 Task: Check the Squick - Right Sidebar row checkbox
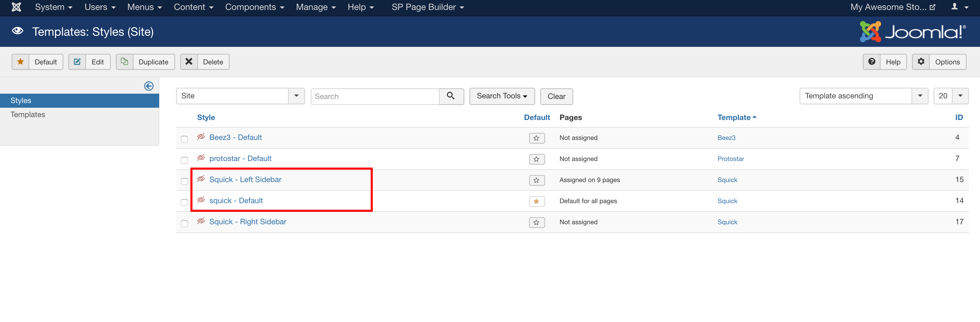click(x=184, y=223)
